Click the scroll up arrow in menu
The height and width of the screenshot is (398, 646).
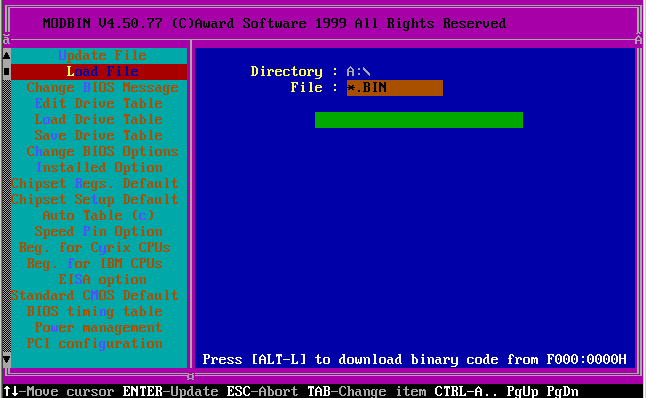pyautogui.click(x=7, y=55)
